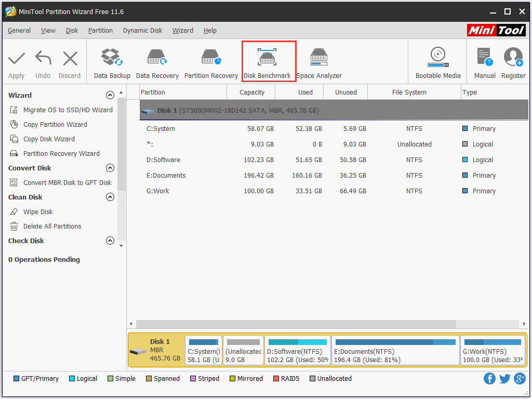Screen dimensions: 532x399
Task: Select the E:Documents partition row
Action: (334, 176)
